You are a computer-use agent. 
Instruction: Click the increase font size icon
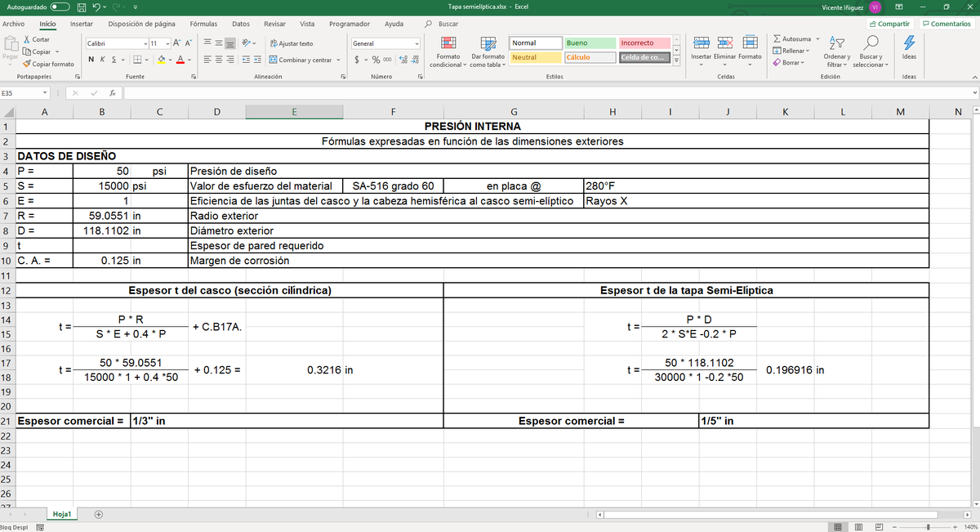click(177, 43)
